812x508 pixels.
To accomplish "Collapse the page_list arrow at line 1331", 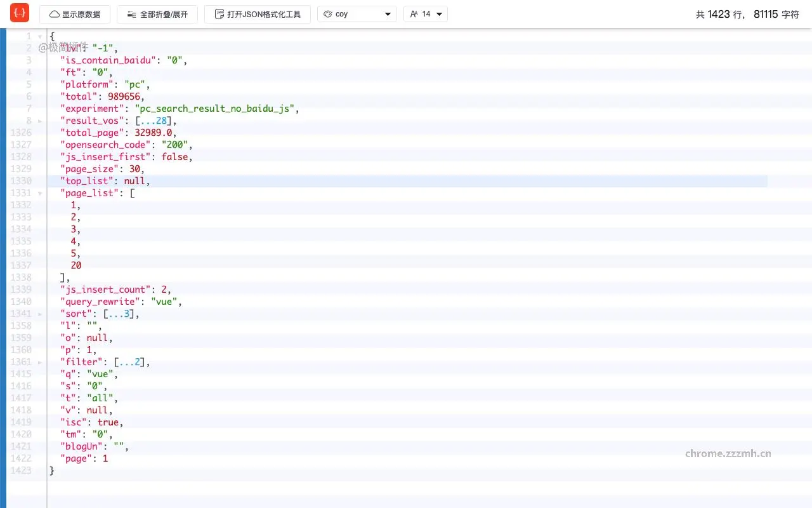I will 40,193.
